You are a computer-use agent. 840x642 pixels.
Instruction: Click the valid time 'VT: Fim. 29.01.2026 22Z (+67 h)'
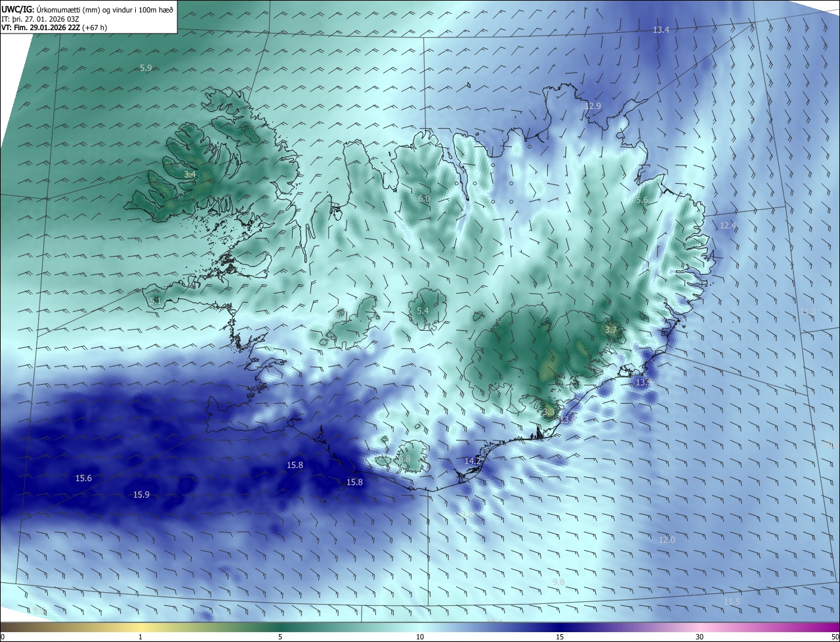pyautogui.click(x=54, y=27)
